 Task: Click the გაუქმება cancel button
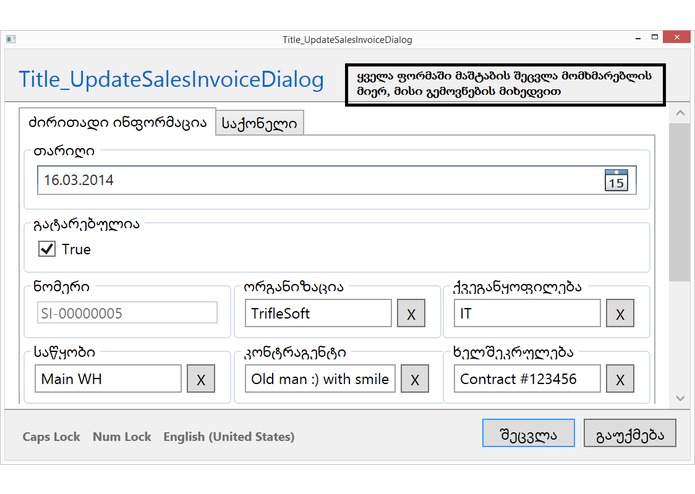tap(630, 433)
